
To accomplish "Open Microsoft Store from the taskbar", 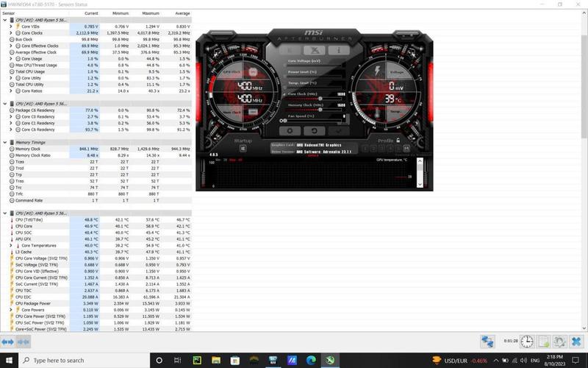I will pyautogui.click(x=235, y=361).
